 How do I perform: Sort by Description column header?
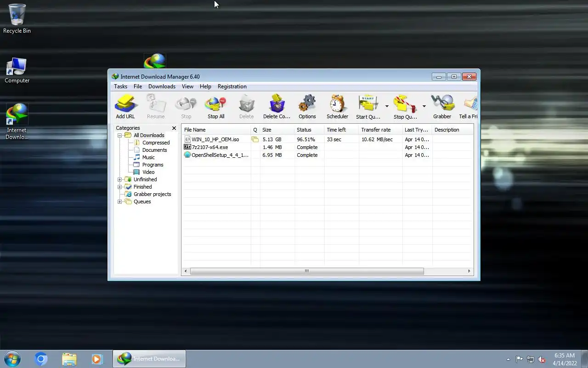(452, 130)
